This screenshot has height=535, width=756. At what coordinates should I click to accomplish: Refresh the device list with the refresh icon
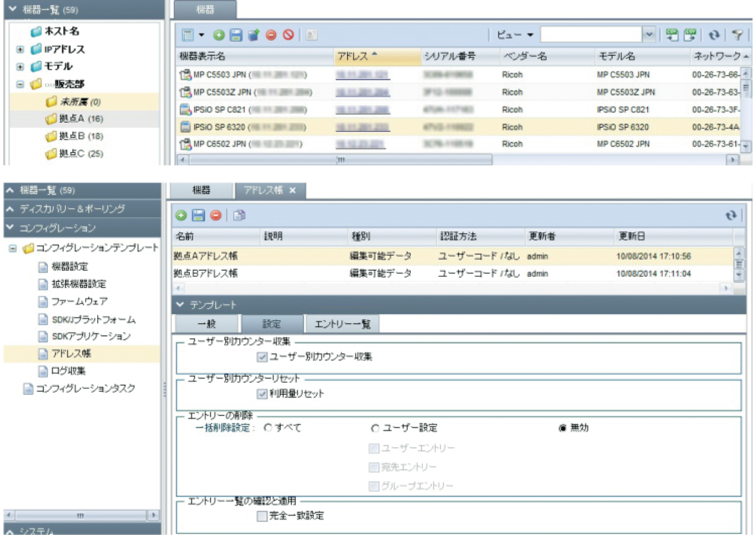coord(715,33)
